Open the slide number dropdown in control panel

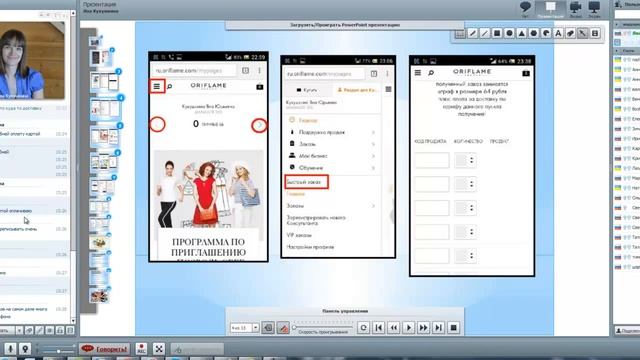click(x=256, y=328)
